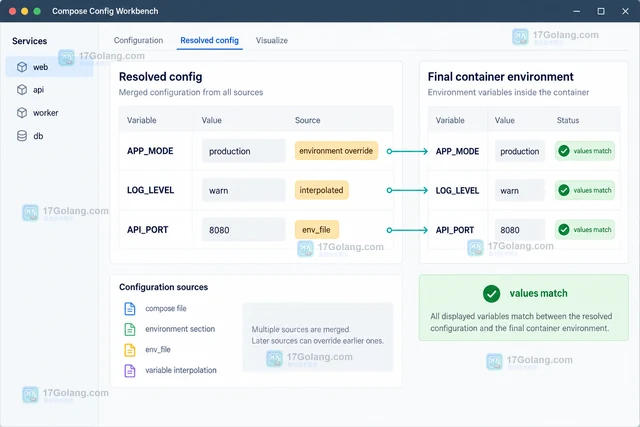Click the env_file source label in Configuration sources

[158, 350]
